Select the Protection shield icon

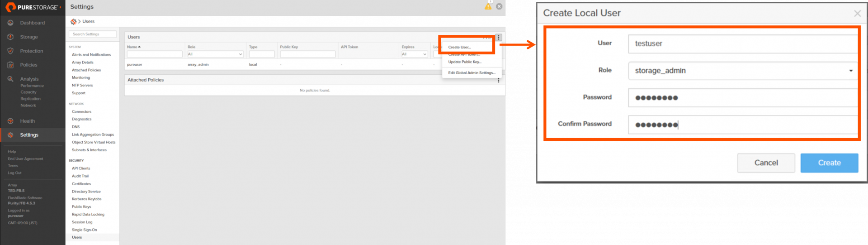10,51
